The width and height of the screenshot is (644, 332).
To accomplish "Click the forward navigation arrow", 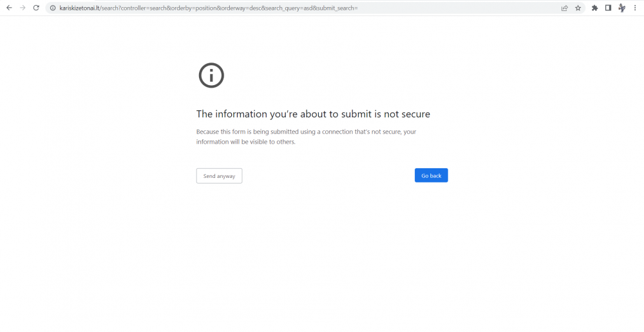I will 23,8.
